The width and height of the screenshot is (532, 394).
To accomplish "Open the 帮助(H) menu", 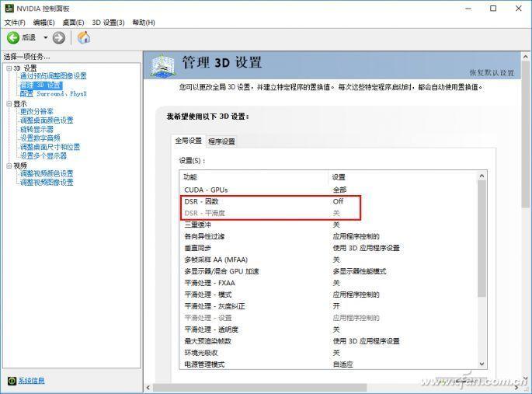I will click(144, 23).
